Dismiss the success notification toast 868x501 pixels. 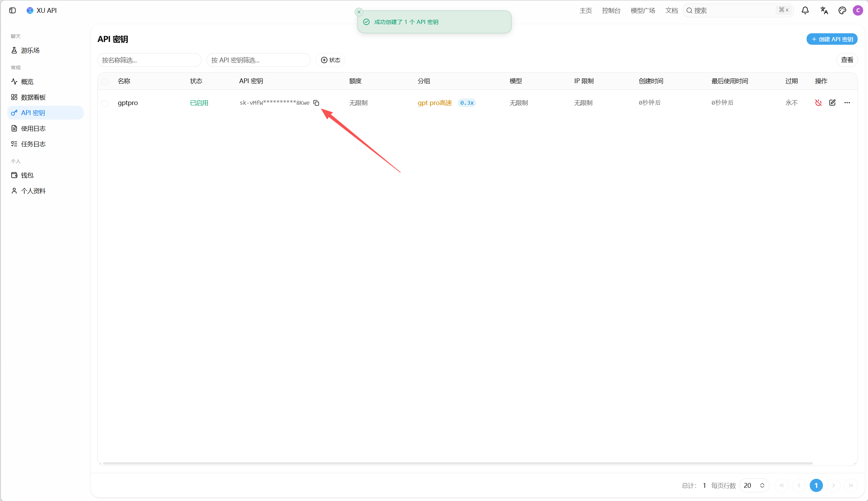359,12
